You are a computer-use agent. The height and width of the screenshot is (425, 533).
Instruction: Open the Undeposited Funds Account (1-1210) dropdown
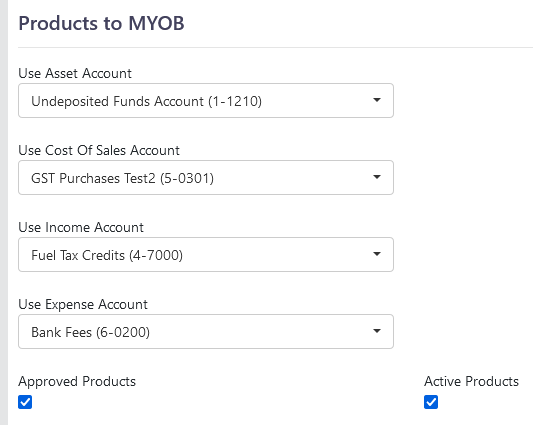[206, 101]
